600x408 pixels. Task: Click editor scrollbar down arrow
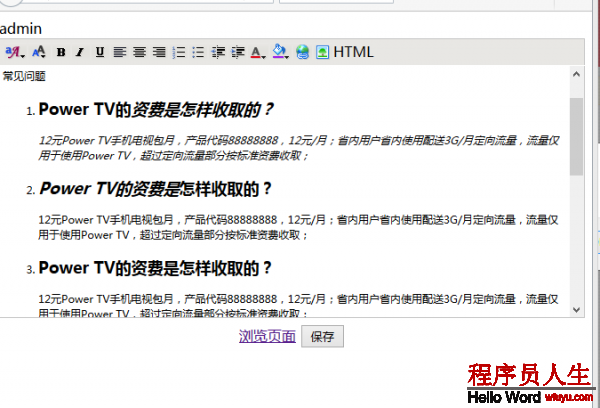click(x=576, y=310)
